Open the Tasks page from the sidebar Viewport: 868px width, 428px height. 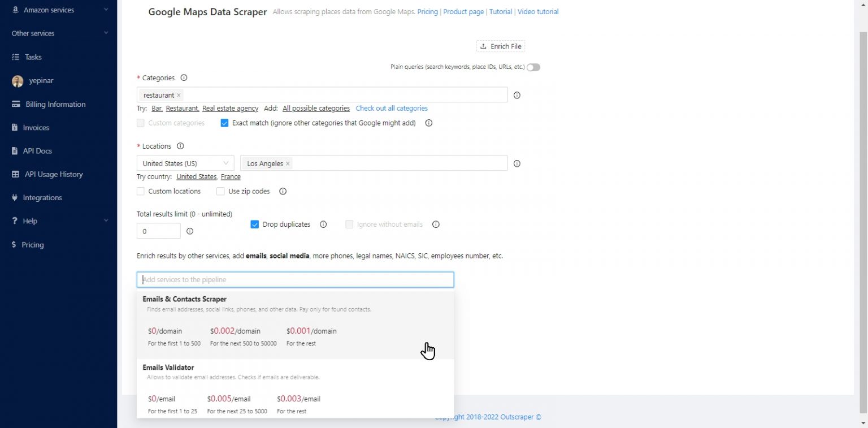tap(32, 57)
